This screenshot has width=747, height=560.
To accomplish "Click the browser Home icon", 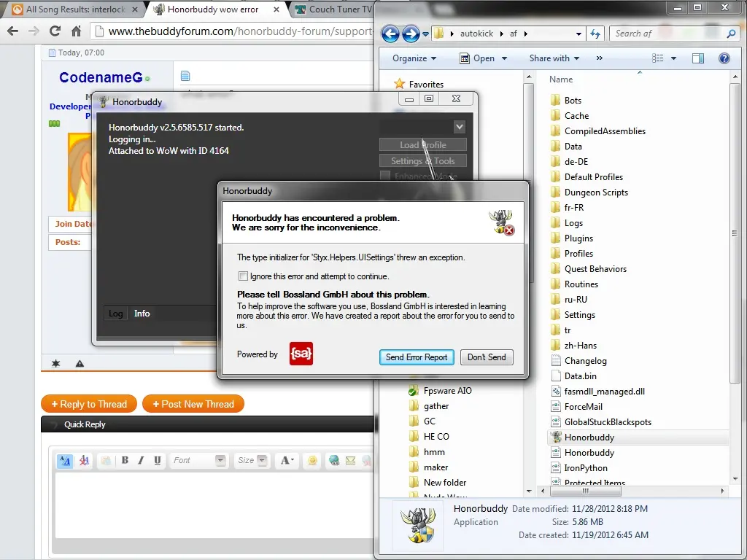I will pos(76,31).
